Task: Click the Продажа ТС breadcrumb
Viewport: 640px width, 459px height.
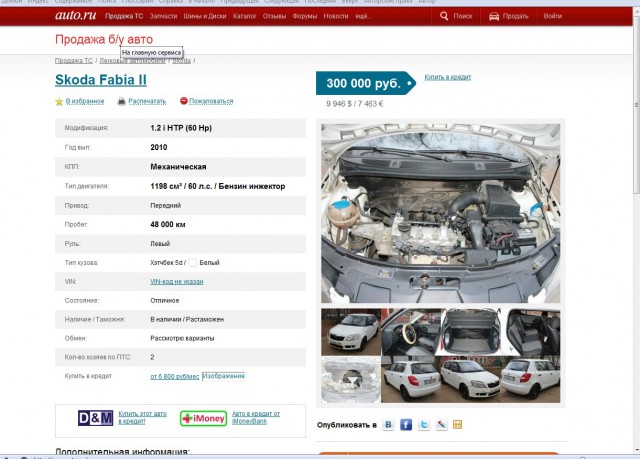Action: 74,60
